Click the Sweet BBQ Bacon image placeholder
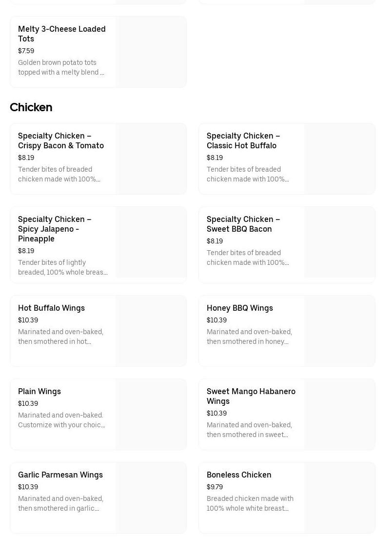The width and height of the screenshot is (392, 538). pyautogui.click(x=339, y=242)
